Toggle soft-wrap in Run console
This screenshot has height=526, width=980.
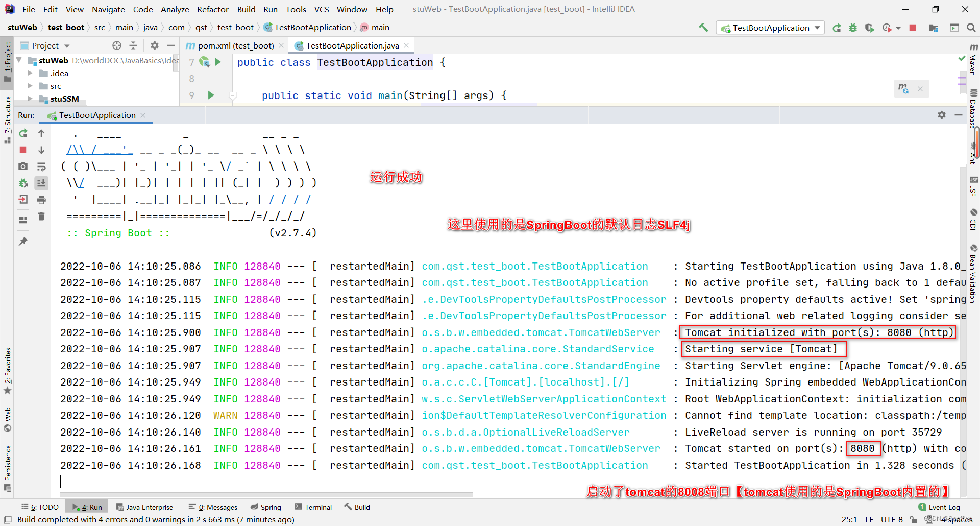pos(41,166)
